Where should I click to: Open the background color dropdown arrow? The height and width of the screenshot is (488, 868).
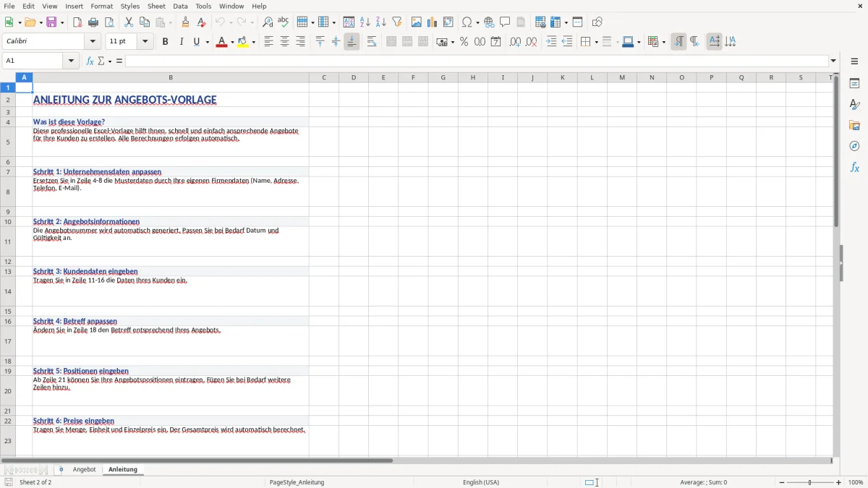(254, 42)
